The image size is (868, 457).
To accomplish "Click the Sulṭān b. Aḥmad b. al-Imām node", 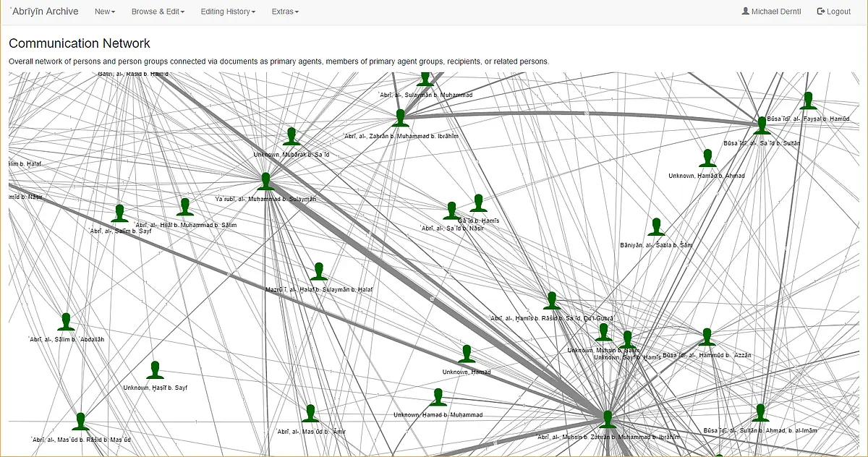I will point(759,413).
